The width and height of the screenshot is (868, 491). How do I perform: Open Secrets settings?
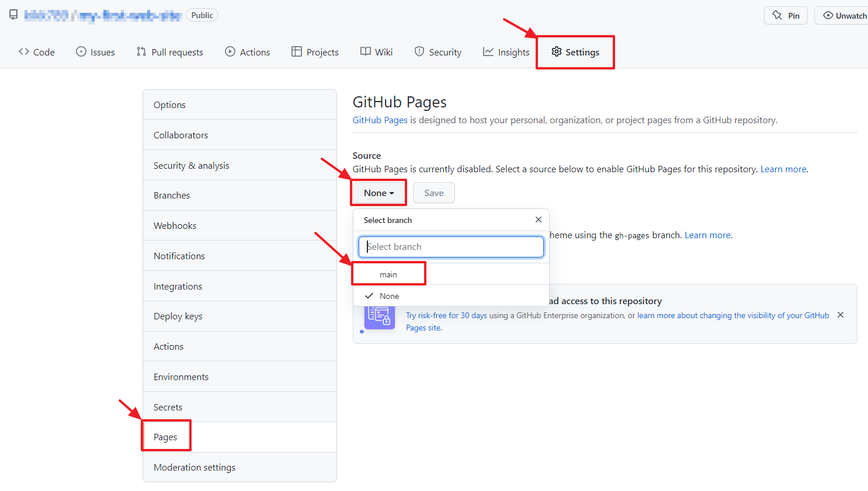click(239, 407)
